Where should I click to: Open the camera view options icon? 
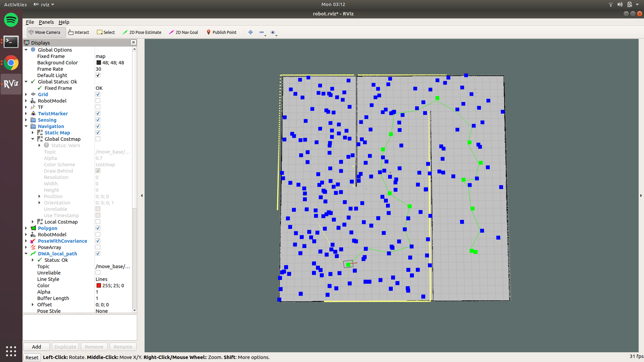click(273, 32)
